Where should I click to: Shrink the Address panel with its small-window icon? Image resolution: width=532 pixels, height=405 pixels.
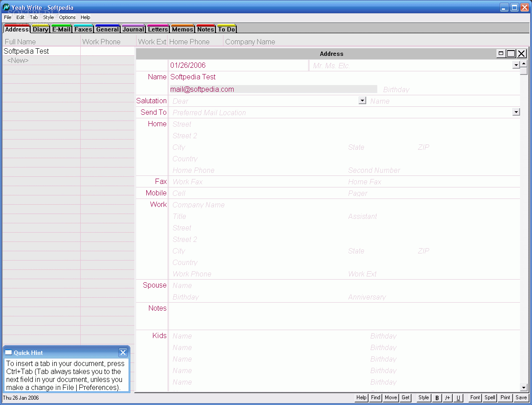coord(501,54)
